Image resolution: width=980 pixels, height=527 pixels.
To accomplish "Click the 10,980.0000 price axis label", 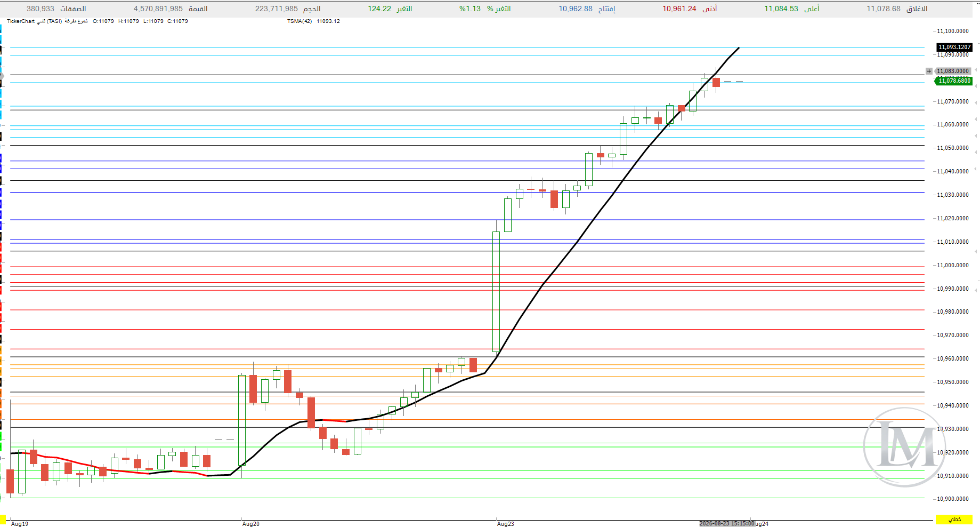I will coord(953,312).
